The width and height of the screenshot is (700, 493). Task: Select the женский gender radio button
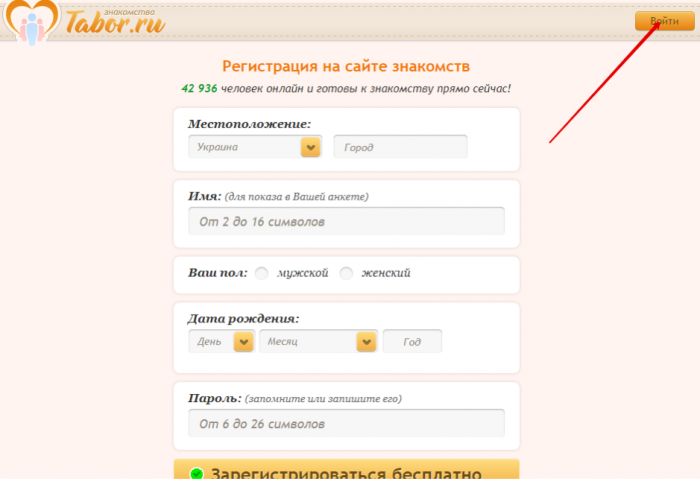tap(346, 273)
